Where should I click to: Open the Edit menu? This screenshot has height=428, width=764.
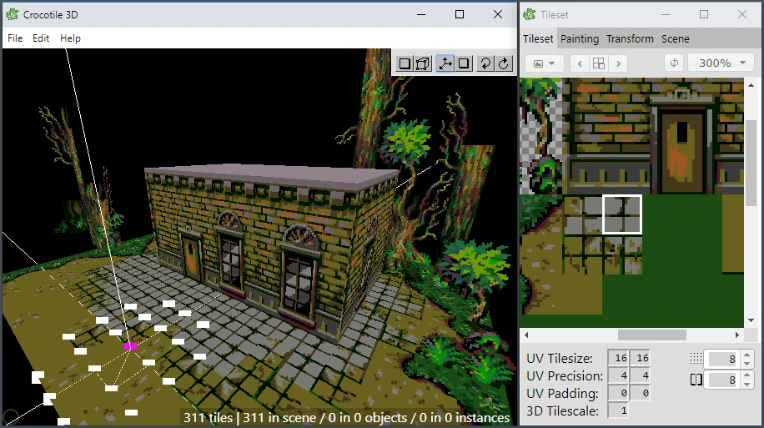[41, 38]
